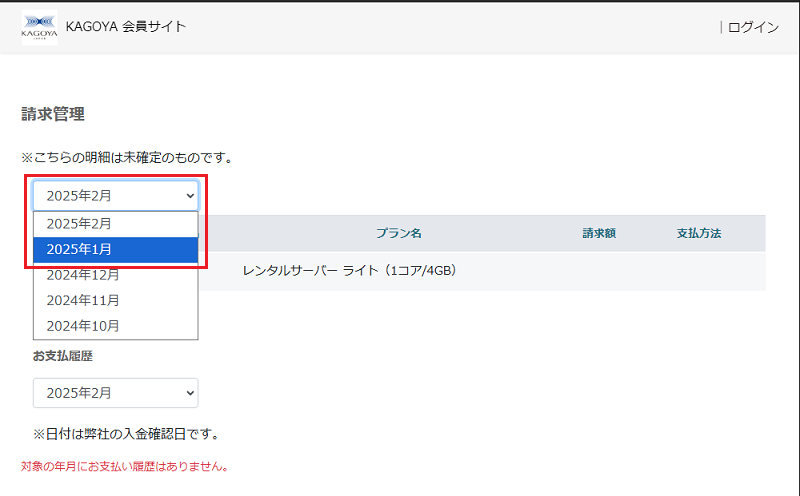Collapse the billing month dropdown showing 2025年2月
Screen dimensions: 800x496
coord(116,196)
